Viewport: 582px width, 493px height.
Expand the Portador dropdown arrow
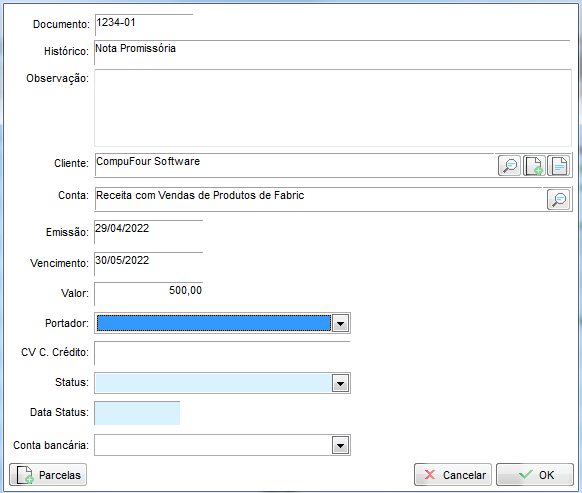coord(340,323)
